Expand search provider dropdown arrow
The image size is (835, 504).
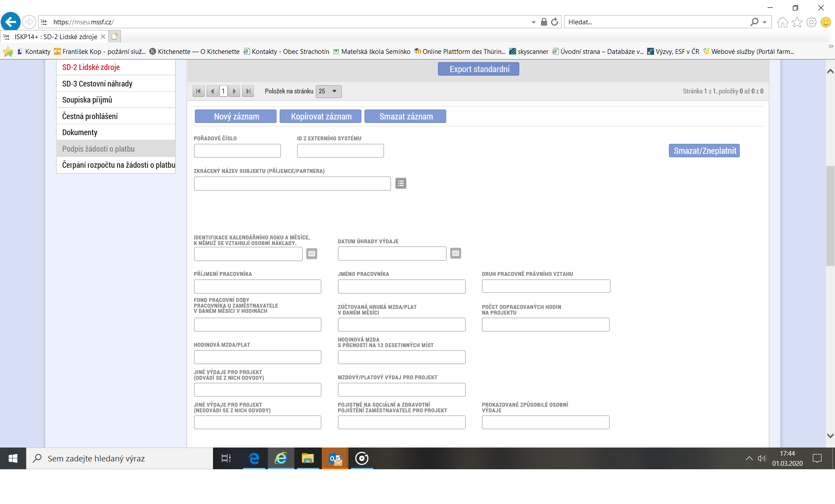[x=765, y=22]
